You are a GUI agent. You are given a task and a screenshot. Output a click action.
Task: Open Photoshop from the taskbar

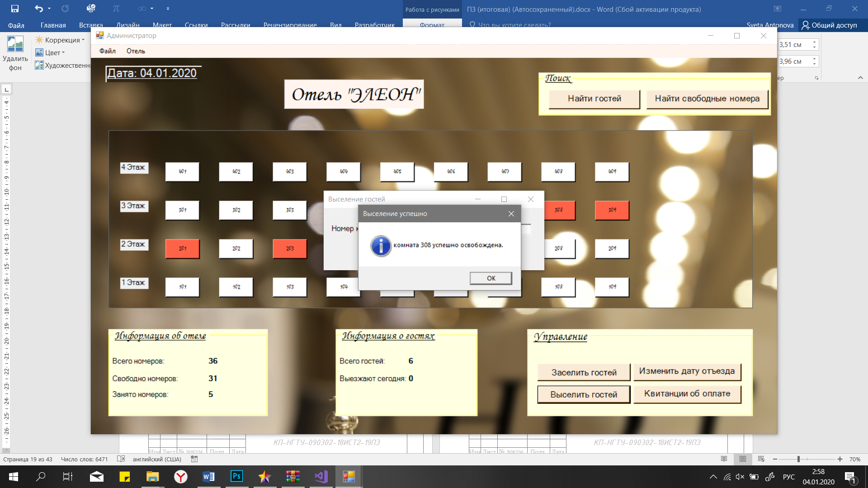(x=237, y=477)
